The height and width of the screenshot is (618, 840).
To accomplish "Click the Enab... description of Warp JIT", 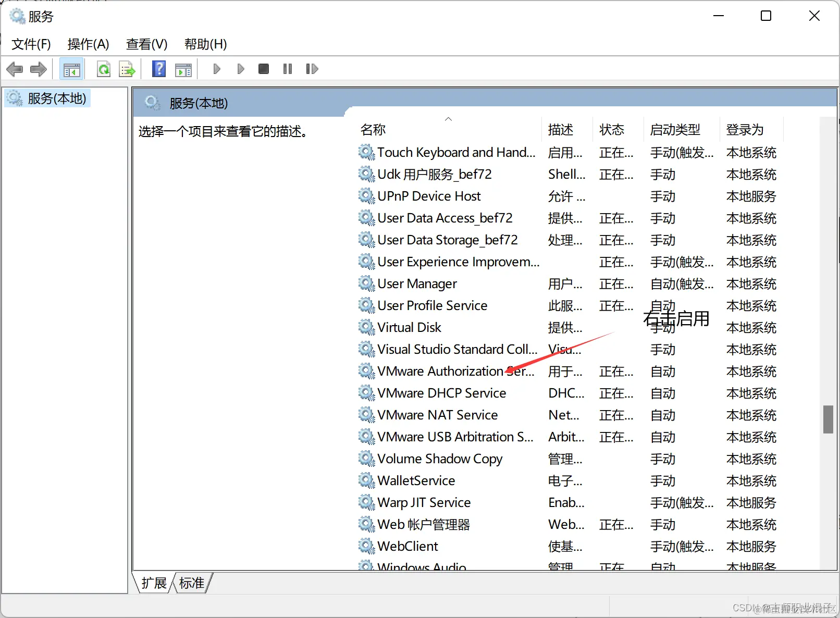I will [x=566, y=502].
